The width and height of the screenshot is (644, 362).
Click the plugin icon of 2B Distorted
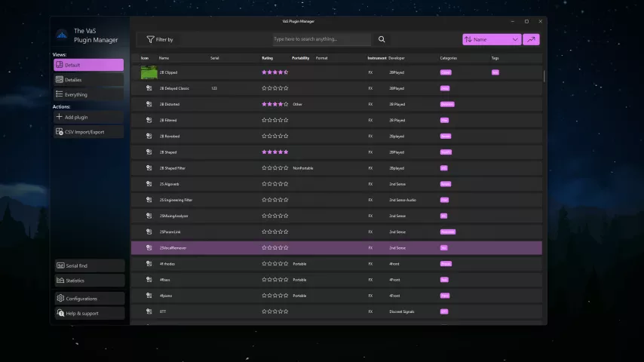click(149, 104)
